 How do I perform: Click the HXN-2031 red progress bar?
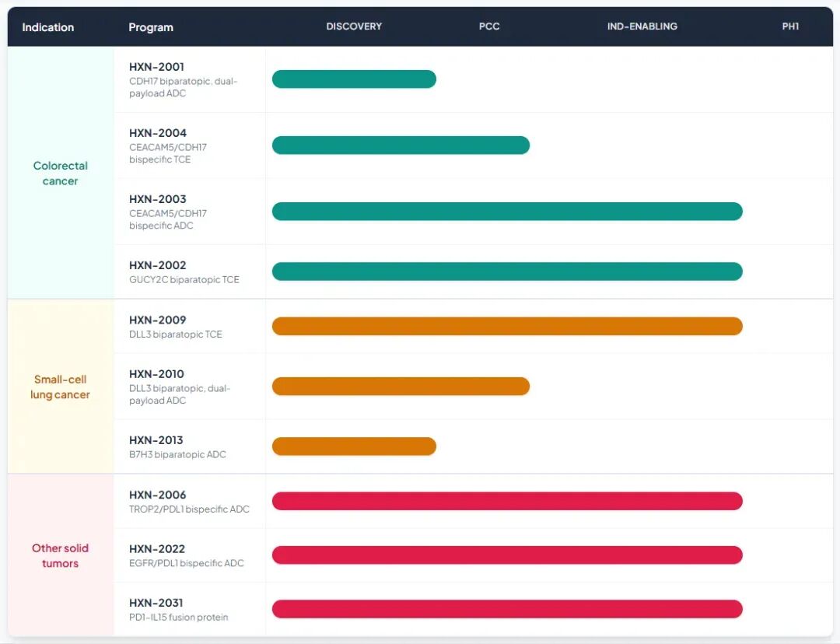tap(507, 609)
